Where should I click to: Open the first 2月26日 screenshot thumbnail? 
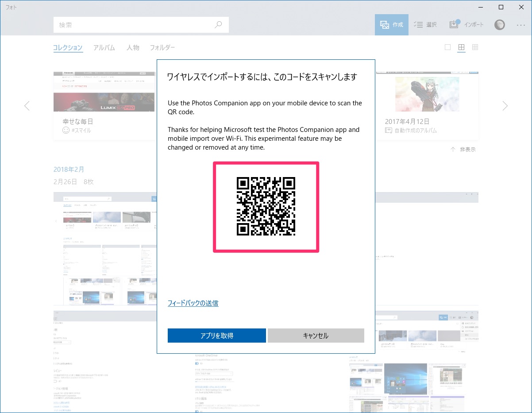(x=105, y=248)
